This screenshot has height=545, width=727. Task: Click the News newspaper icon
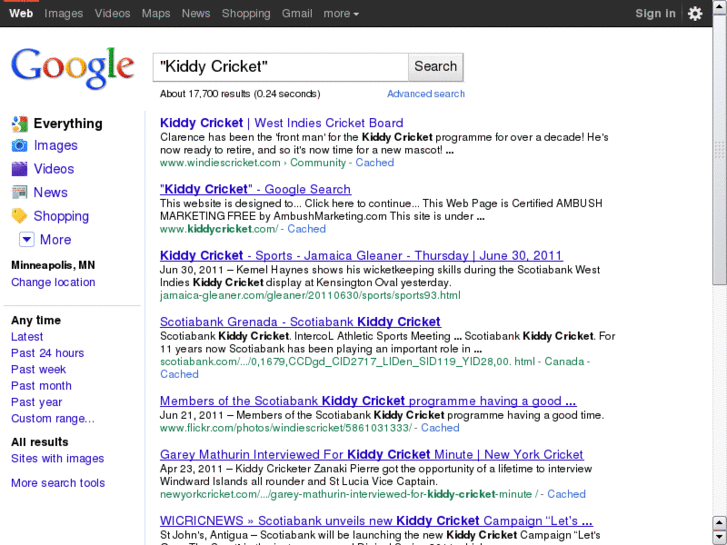click(x=19, y=192)
